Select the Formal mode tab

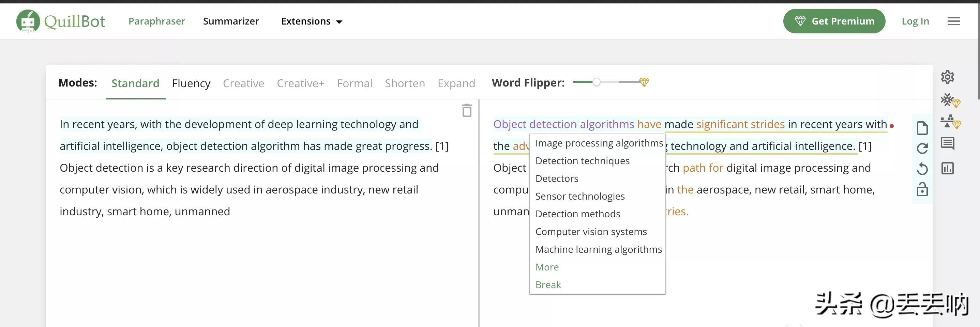[x=355, y=83]
